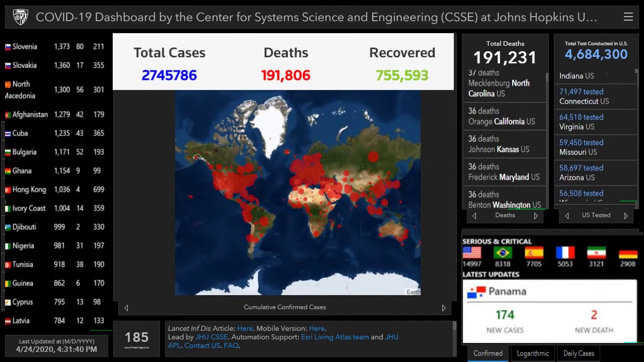Go to next map view with right arrow
The height and width of the screenshot is (362, 644).
click(444, 308)
